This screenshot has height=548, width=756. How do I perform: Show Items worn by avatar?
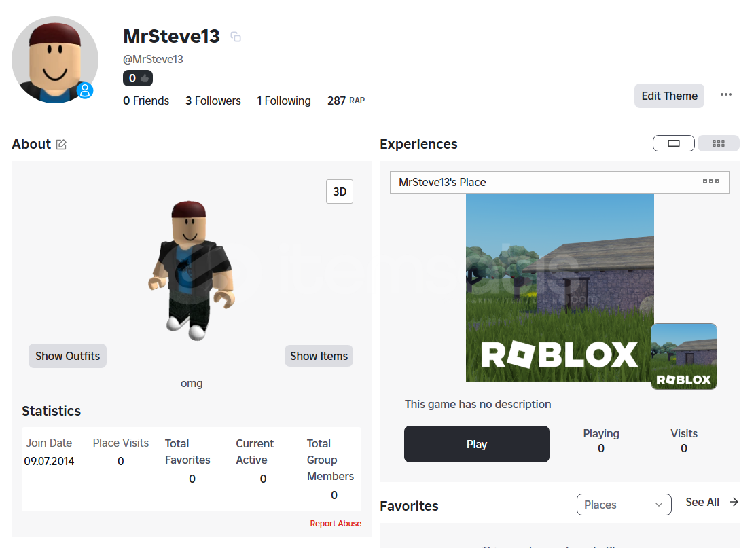pos(319,357)
